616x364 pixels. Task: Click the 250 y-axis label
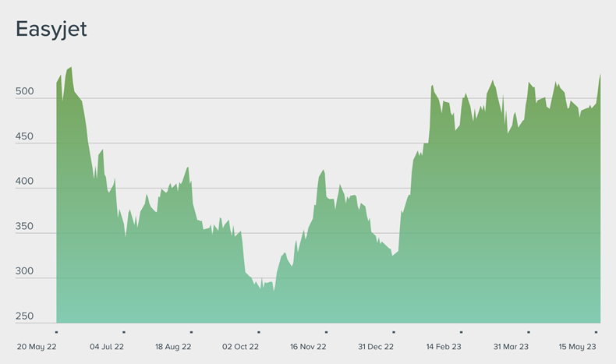point(25,316)
